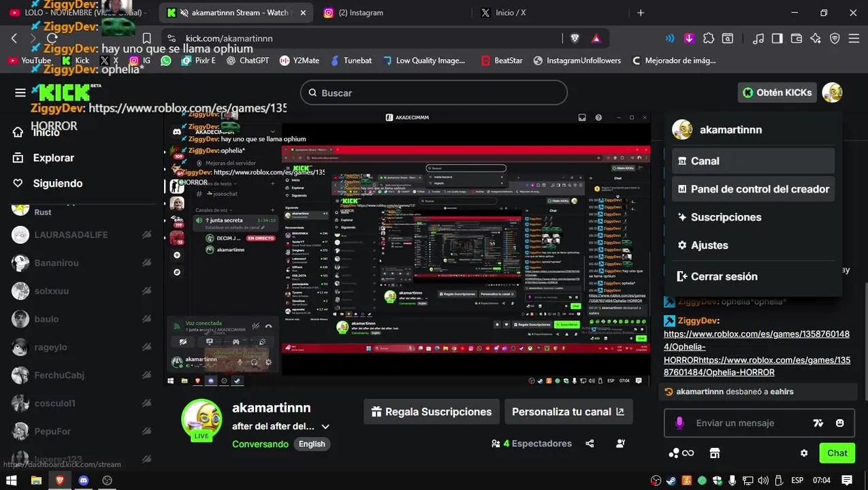The height and width of the screenshot is (490, 868).
Task: Click the share stream icon
Action: pos(590,444)
